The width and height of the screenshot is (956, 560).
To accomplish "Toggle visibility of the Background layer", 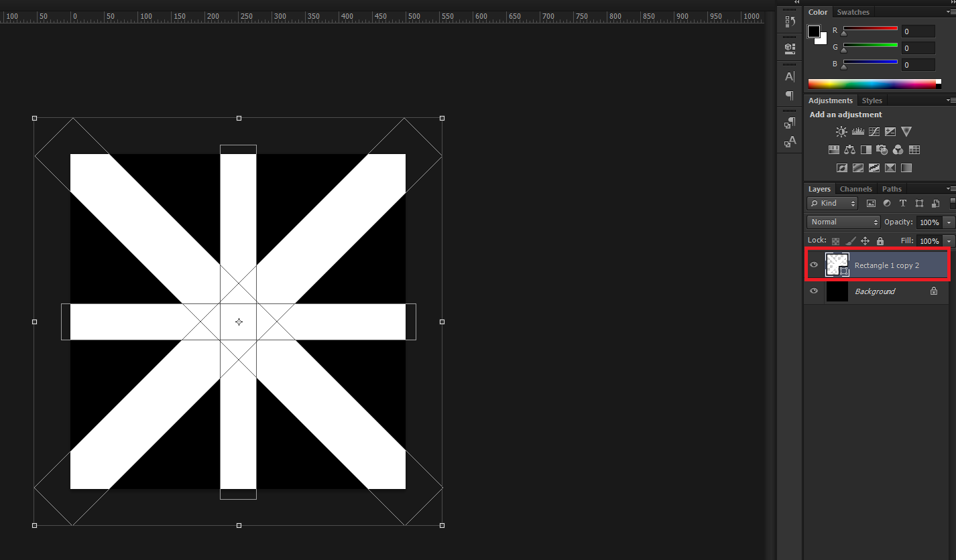I will pyautogui.click(x=814, y=291).
